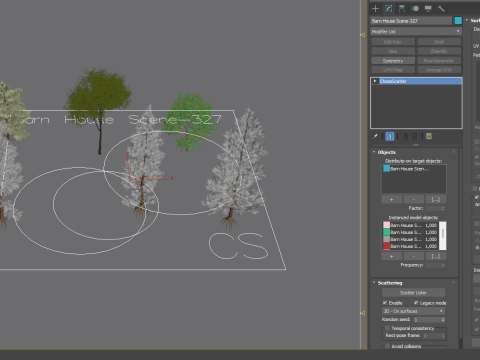Click the Unwrap UVW modifier button
The width and height of the screenshot is (480, 360).
pyautogui.click(x=439, y=70)
